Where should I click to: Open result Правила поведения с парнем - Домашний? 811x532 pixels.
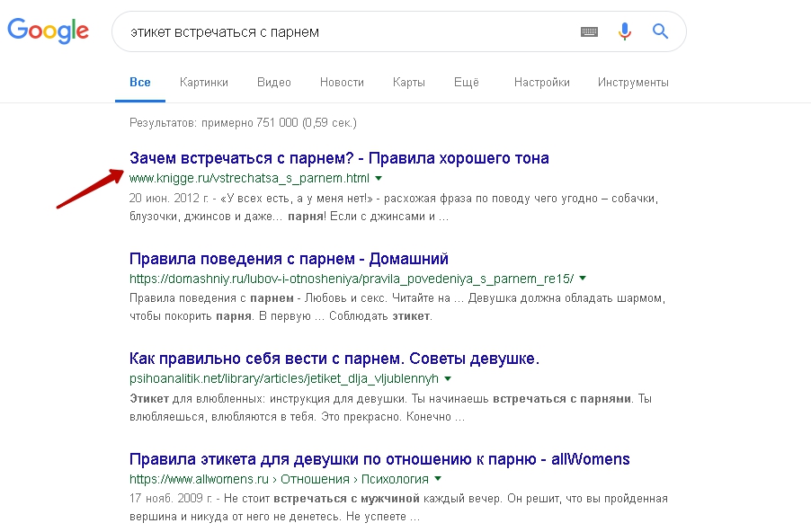[x=289, y=259]
